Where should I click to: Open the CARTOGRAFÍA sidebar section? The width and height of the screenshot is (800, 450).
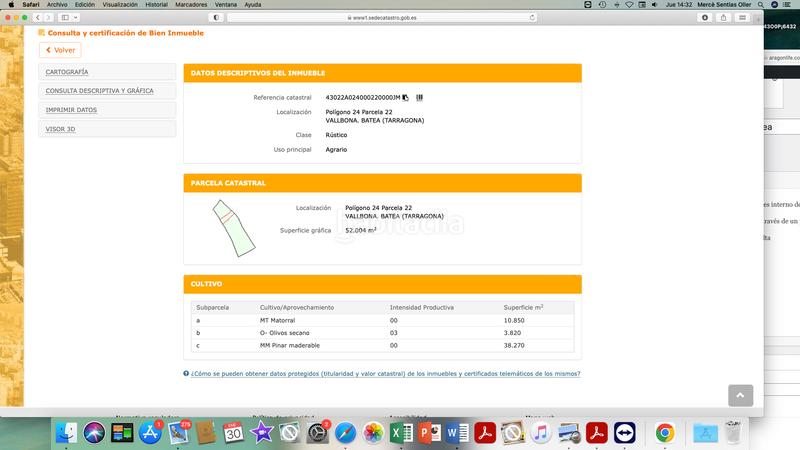click(67, 72)
